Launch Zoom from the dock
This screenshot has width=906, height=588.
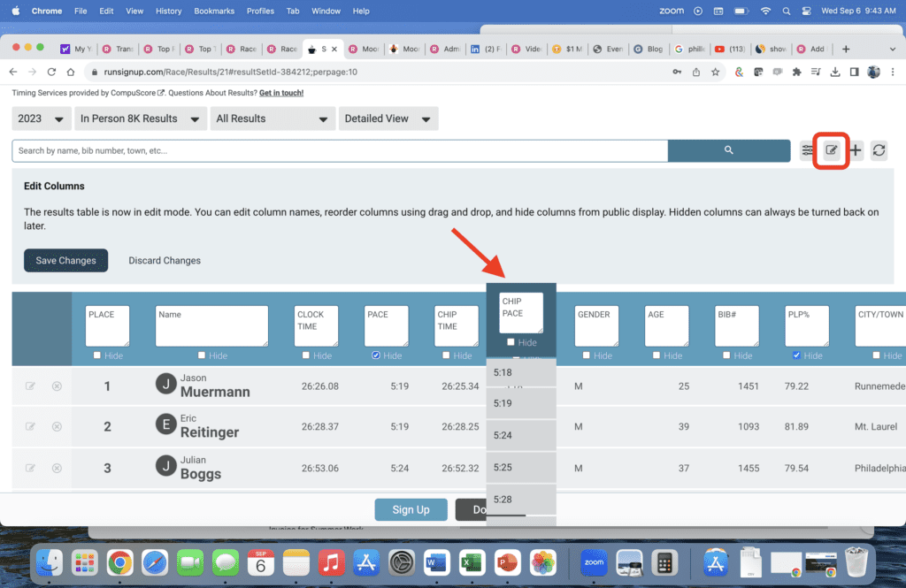594,562
